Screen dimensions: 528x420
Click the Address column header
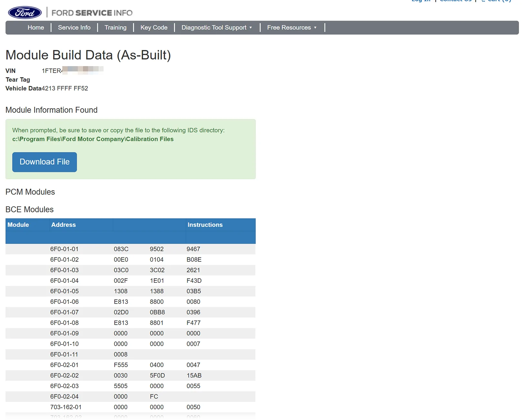(x=63, y=225)
